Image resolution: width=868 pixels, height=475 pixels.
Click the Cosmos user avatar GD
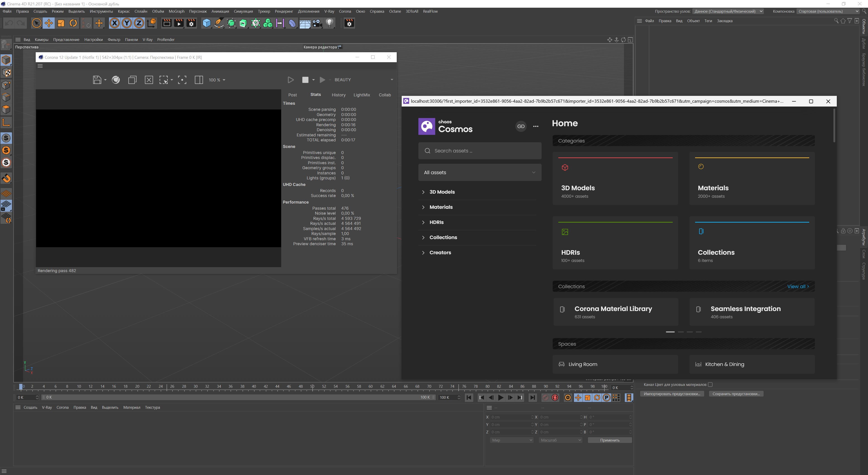pyautogui.click(x=521, y=126)
